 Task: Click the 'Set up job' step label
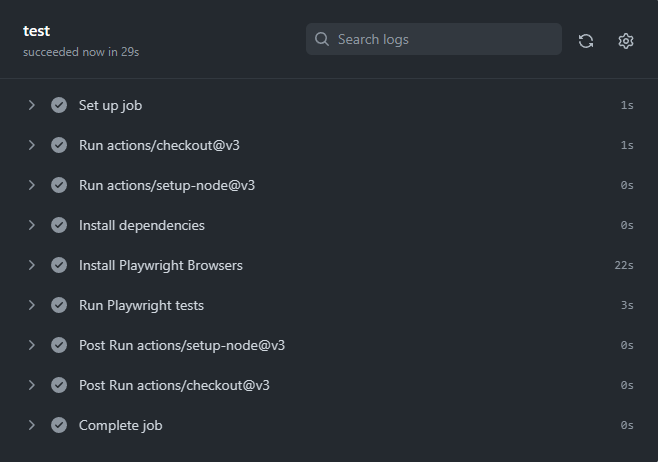pos(110,105)
